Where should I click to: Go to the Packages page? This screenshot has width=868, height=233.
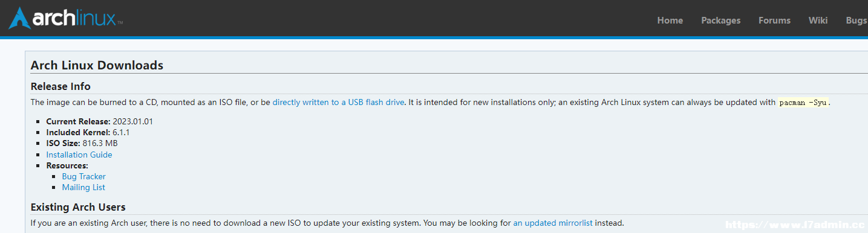click(721, 21)
